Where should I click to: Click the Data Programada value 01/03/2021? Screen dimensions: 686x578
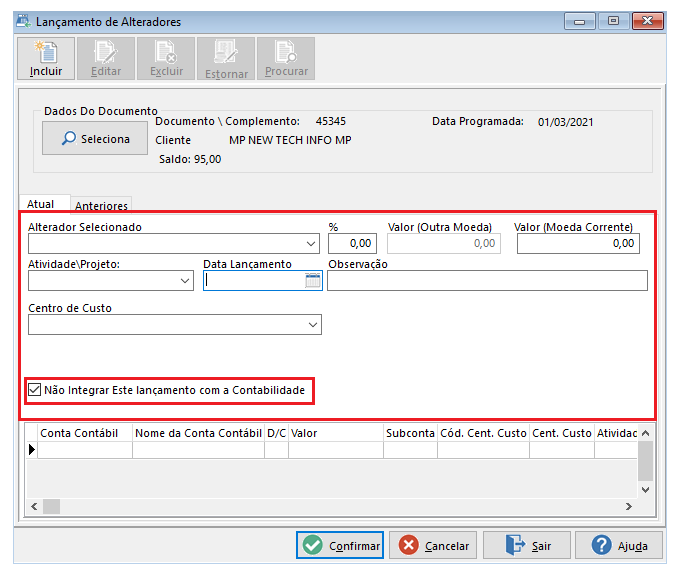click(565, 122)
